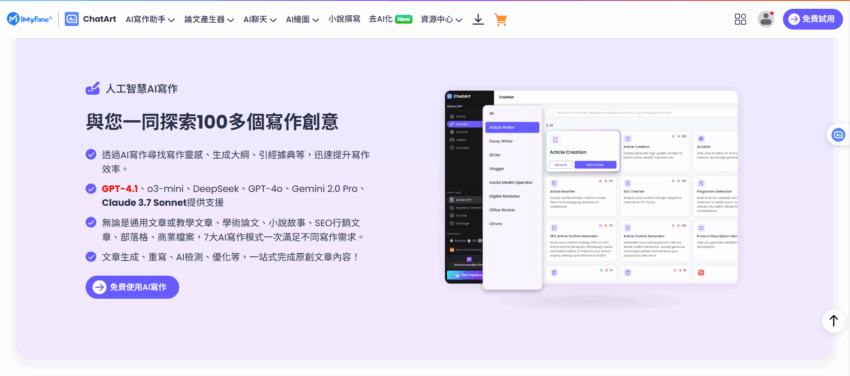Select Office Worker in preview list
The width and height of the screenshot is (850, 376).
click(x=502, y=210)
